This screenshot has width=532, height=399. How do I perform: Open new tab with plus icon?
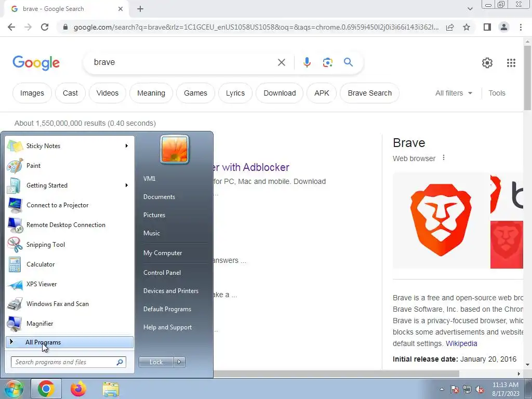tap(140, 9)
